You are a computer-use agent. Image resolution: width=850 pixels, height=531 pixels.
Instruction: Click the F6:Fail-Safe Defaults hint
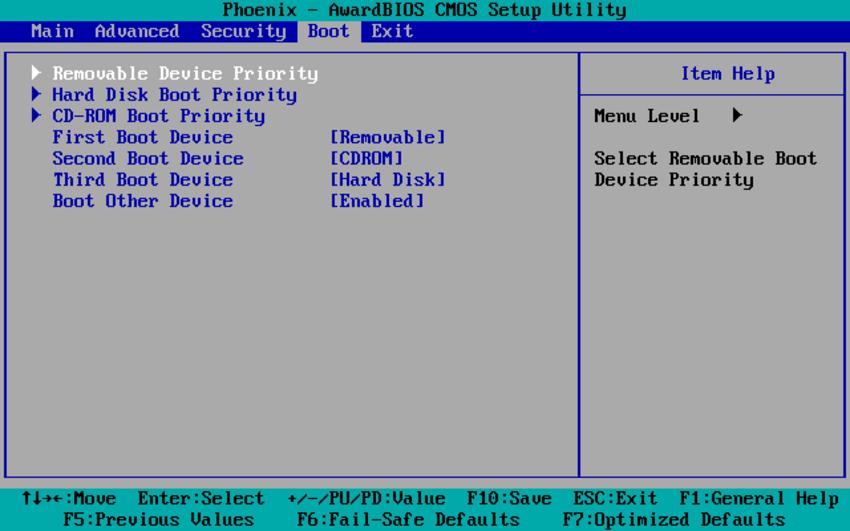[408, 520]
